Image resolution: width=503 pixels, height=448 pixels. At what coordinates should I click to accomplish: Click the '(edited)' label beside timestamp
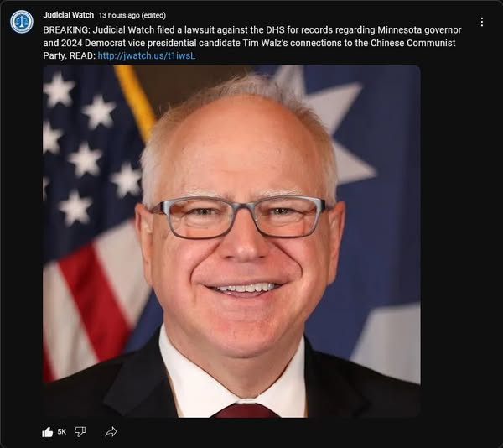pyautogui.click(x=153, y=15)
